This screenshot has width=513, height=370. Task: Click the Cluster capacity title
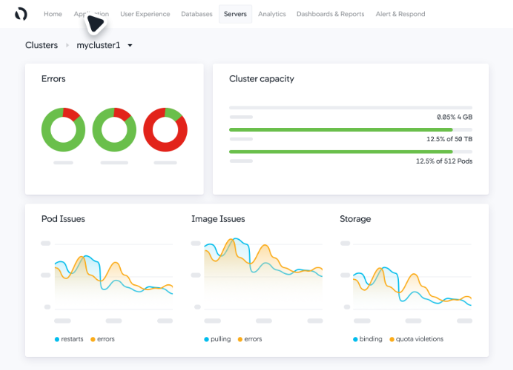coord(262,79)
